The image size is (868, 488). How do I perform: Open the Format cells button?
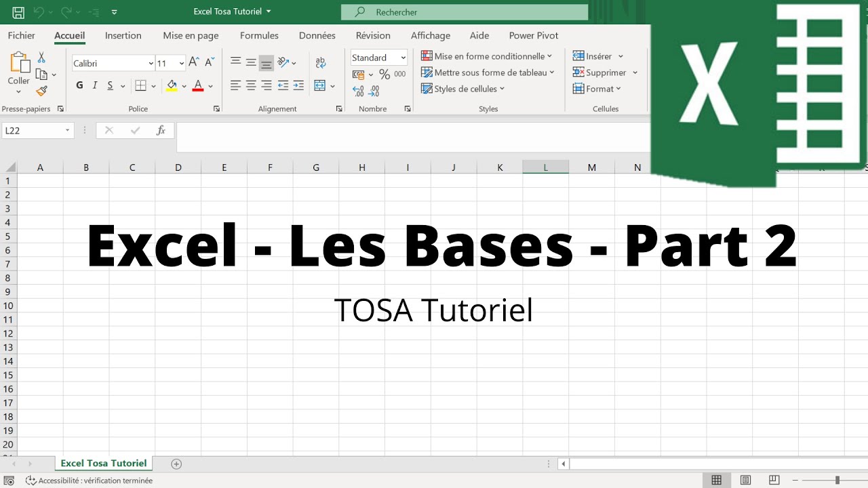pyautogui.click(x=597, y=89)
